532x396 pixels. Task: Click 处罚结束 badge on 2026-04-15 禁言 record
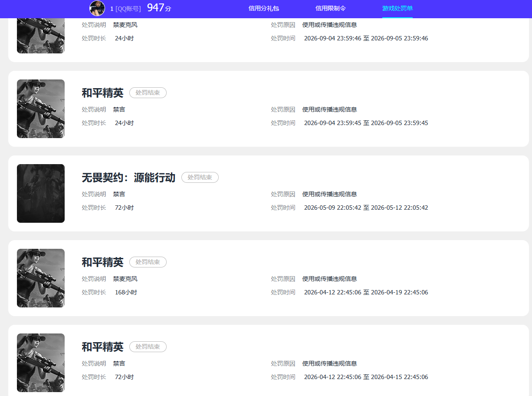[148, 346]
